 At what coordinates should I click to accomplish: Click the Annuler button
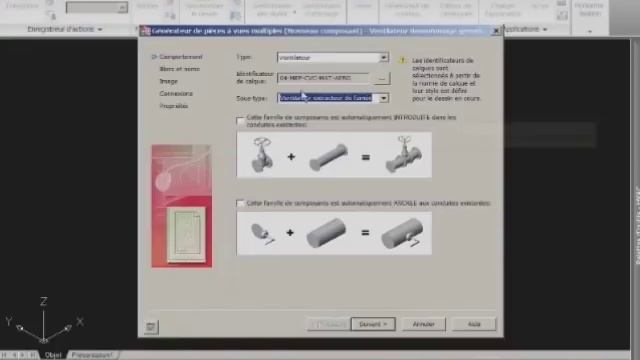coord(423,324)
